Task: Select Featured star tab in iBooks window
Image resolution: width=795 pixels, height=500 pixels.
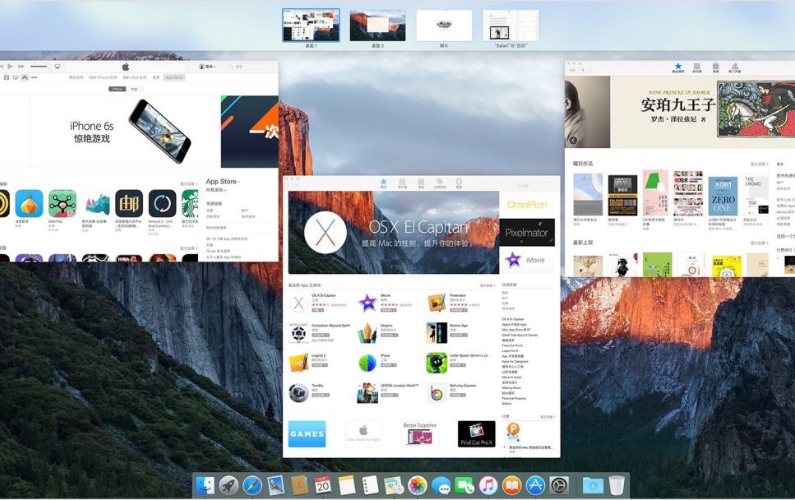Action: pyautogui.click(x=678, y=67)
